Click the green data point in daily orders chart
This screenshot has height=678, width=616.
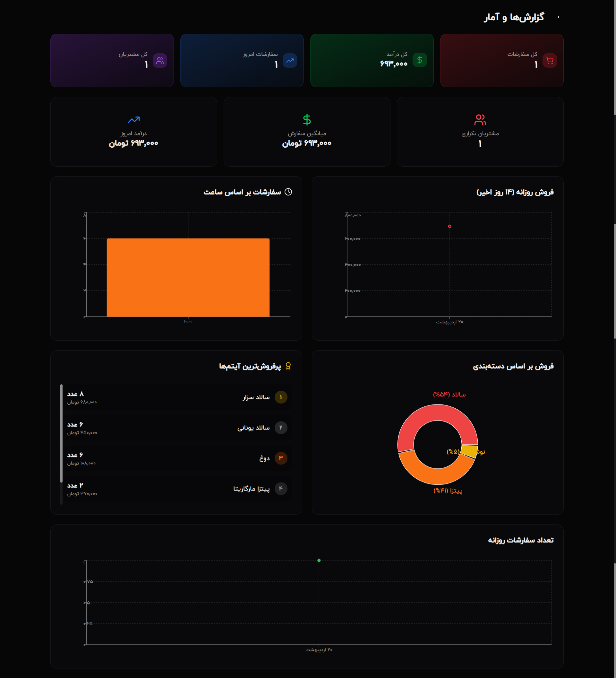click(319, 560)
